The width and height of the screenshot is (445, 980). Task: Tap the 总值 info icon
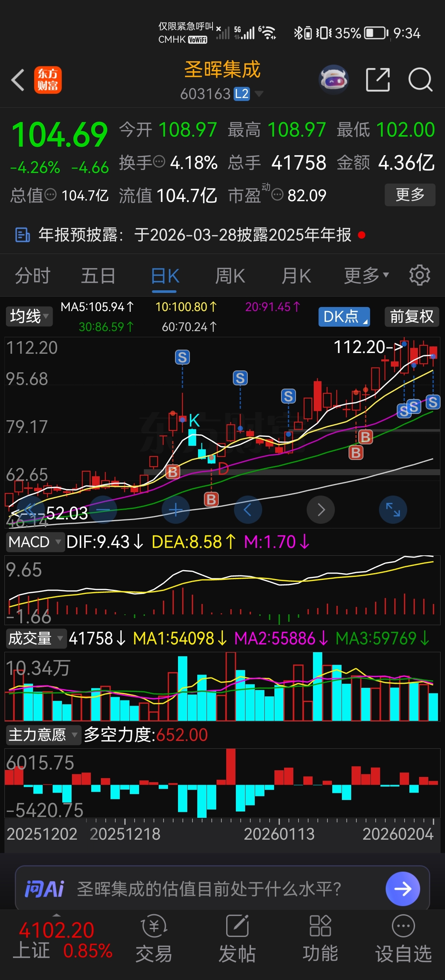50,195
